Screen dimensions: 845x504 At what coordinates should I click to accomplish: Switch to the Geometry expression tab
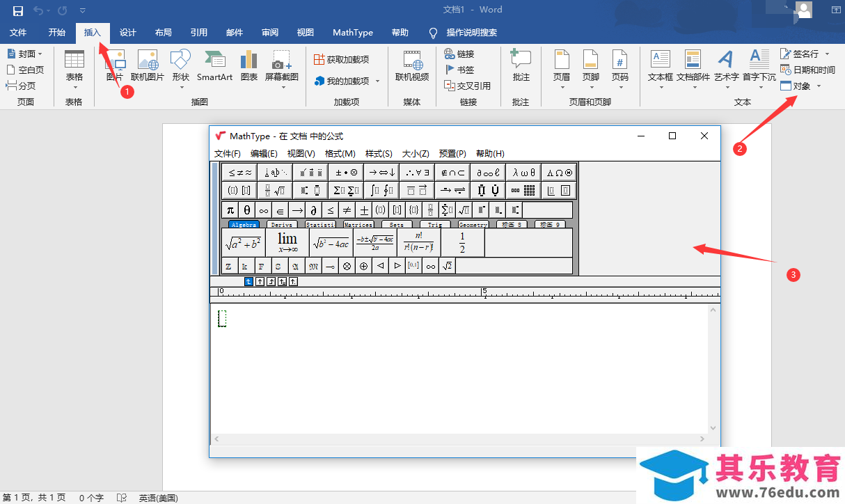[473, 225]
